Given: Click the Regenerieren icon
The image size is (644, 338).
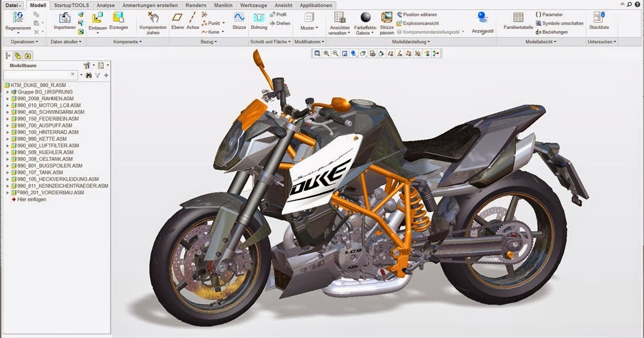Looking at the screenshot, I should [x=17, y=17].
